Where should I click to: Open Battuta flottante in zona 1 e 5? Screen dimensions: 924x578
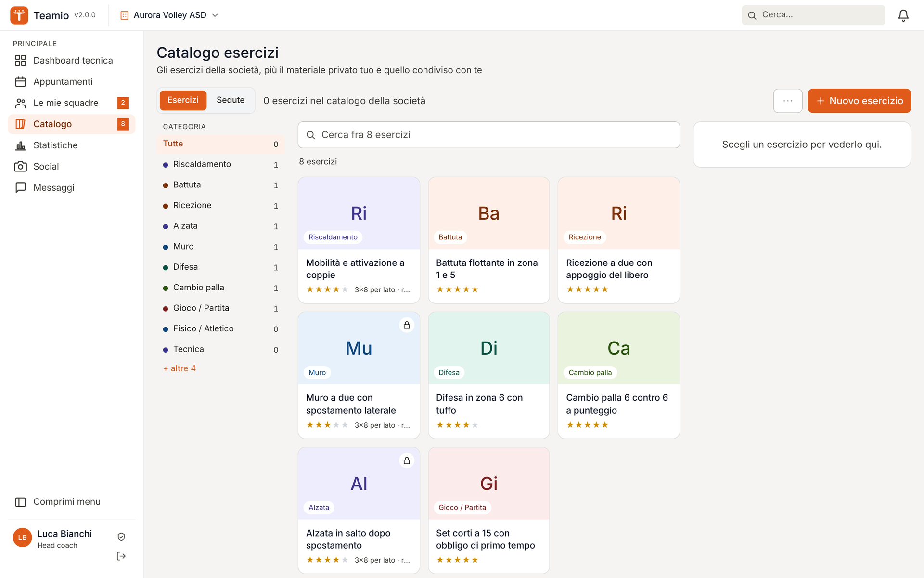[489, 240]
